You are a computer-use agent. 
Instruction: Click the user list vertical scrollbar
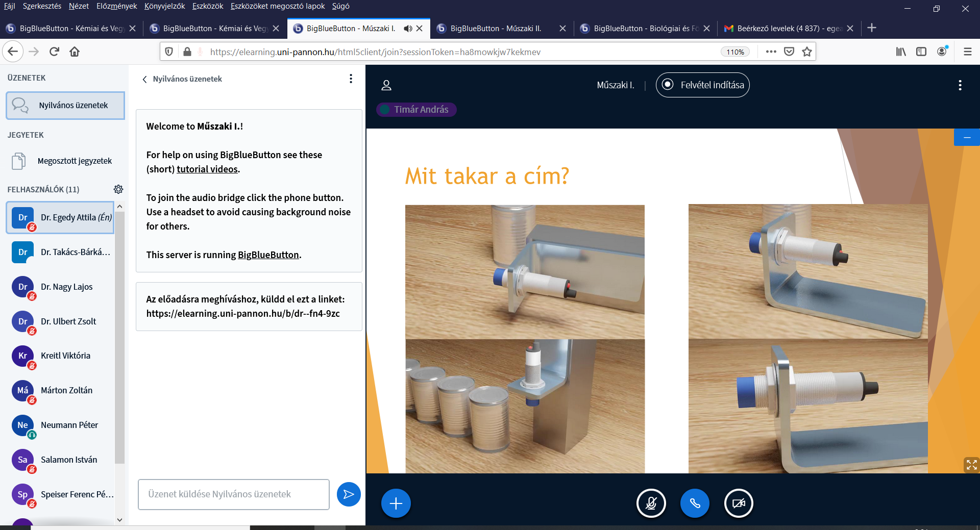(119, 337)
